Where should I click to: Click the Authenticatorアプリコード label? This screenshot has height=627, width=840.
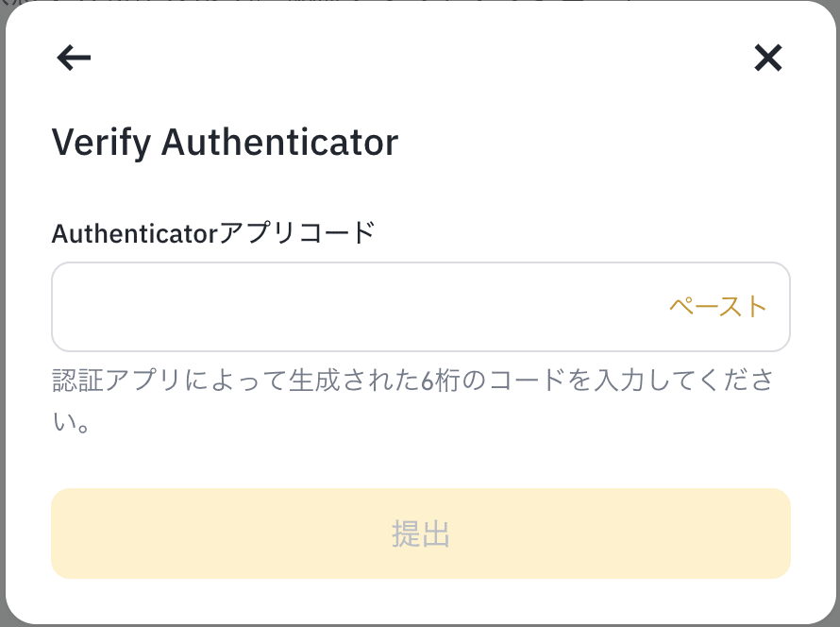pyautogui.click(x=213, y=232)
